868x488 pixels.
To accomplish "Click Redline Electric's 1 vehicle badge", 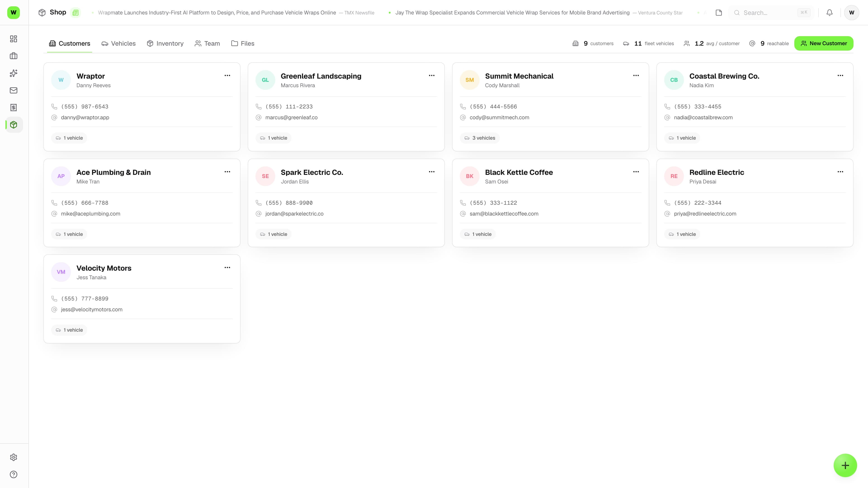I will tap(682, 234).
